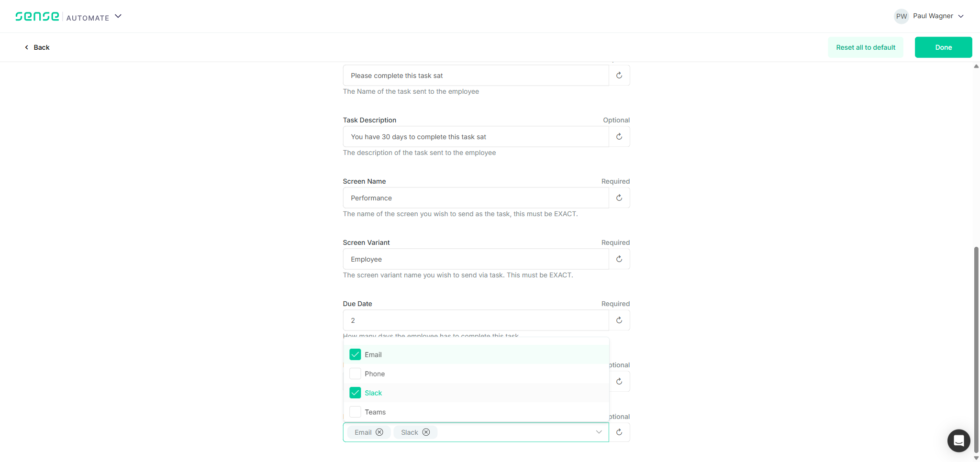
Task: Reset the Due Date field
Action: coord(619,320)
